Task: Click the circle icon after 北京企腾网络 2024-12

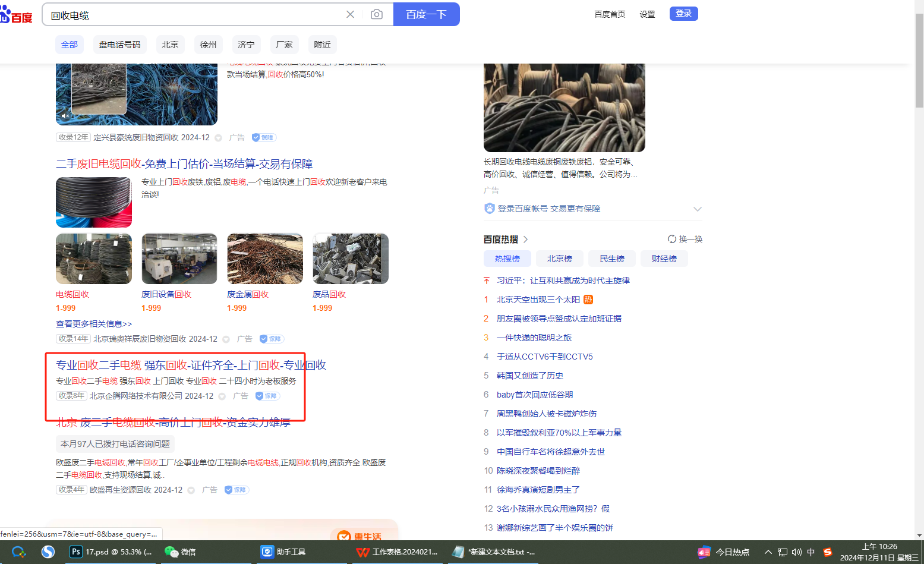Action: coord(222,396)
